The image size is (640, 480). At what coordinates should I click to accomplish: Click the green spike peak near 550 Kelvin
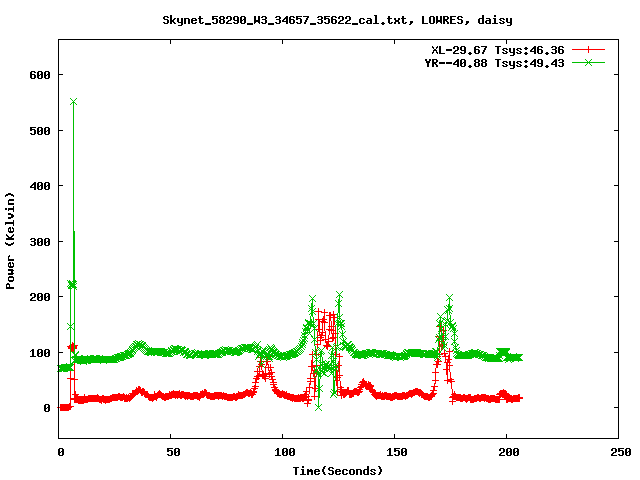[x=73, y=102]
